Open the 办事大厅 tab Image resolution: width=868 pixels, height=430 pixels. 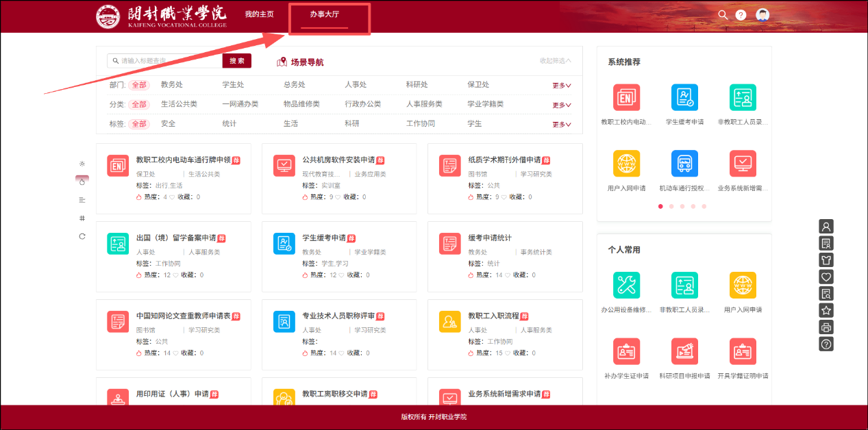(324, 14)
